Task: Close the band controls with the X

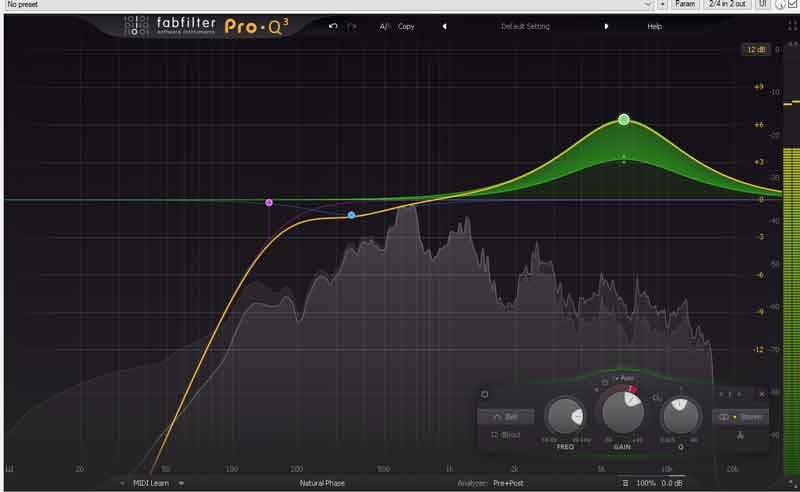Action: click(762, 394)
